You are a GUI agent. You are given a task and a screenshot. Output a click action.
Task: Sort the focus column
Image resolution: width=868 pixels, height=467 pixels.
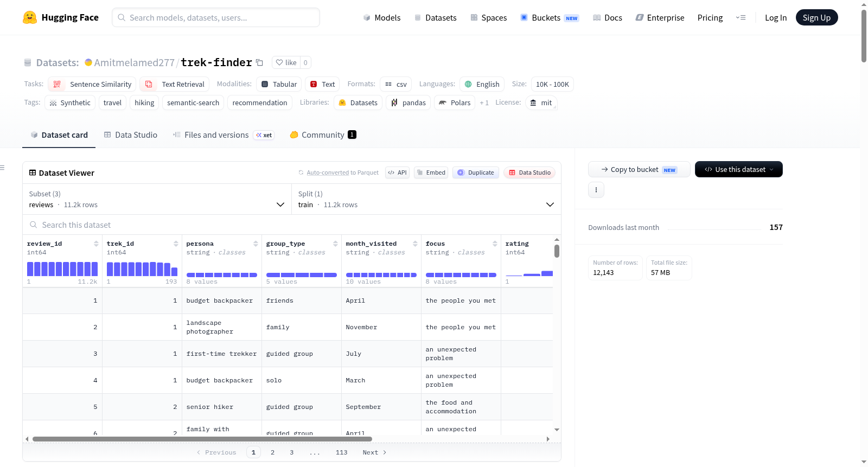click(495, 244)
